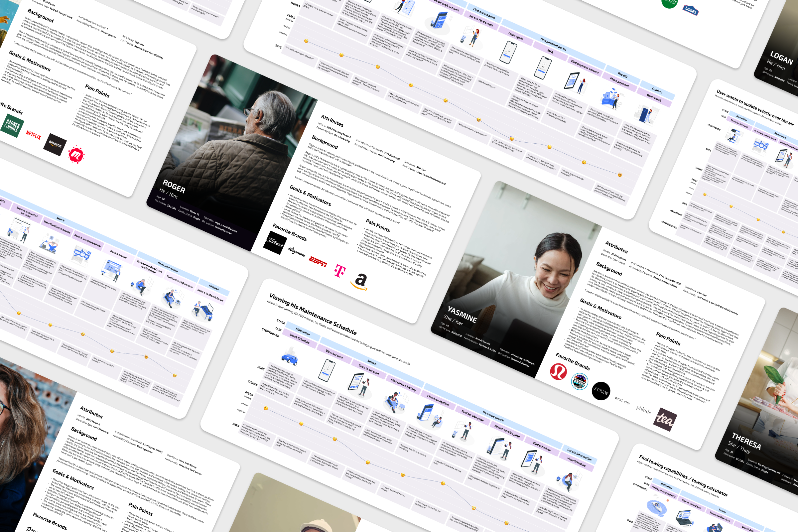
Task: Click the Find service history task label
Action: coord(403,385)
